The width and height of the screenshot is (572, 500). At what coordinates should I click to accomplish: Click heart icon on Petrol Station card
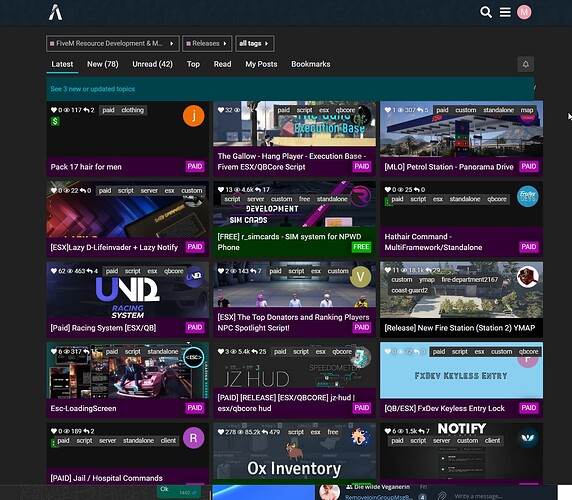[388, 110]
